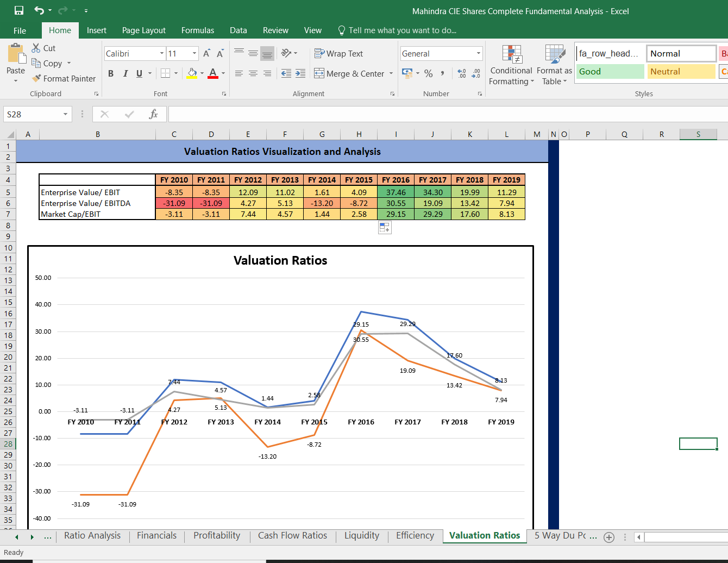Apply percent style format
The width and height of the screenshot is (728, 563).
pyautogui.click(x=429, y=73)
